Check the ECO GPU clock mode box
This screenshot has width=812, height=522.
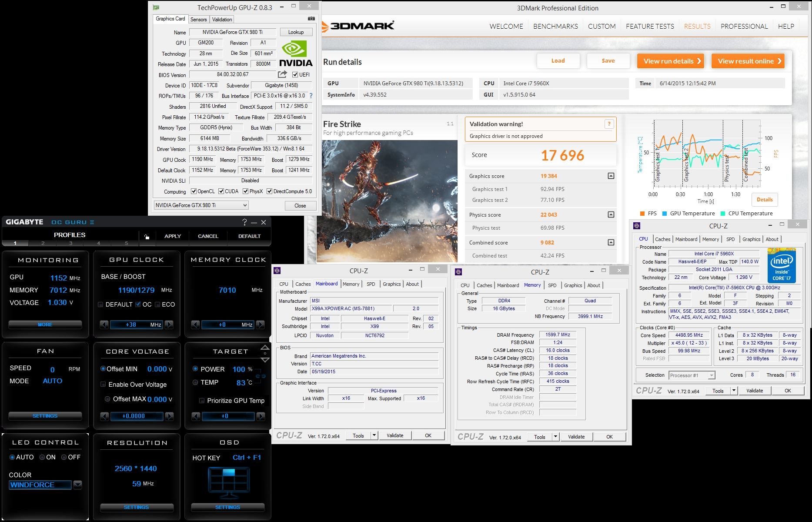(x=157, y=304)
